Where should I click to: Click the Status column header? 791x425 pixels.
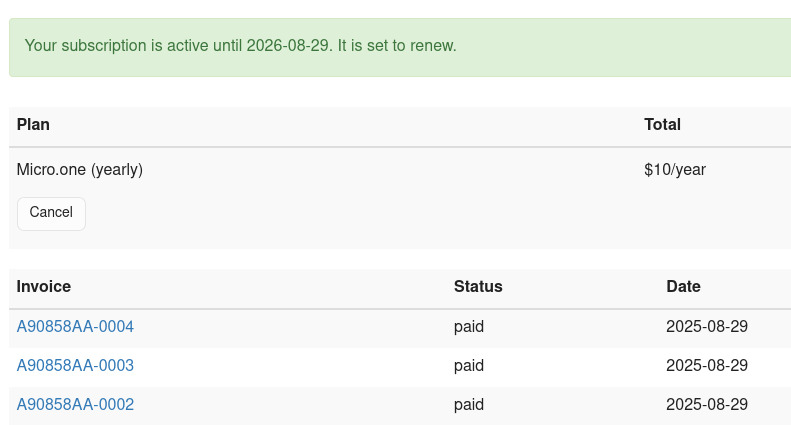point(478,287)
